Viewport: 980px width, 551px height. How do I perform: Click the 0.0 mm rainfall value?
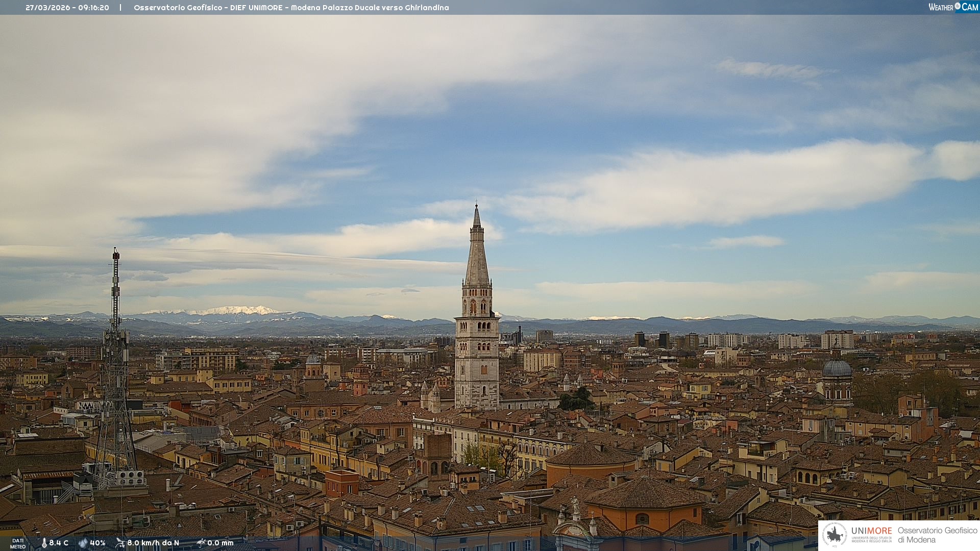(x=220, y=543)
